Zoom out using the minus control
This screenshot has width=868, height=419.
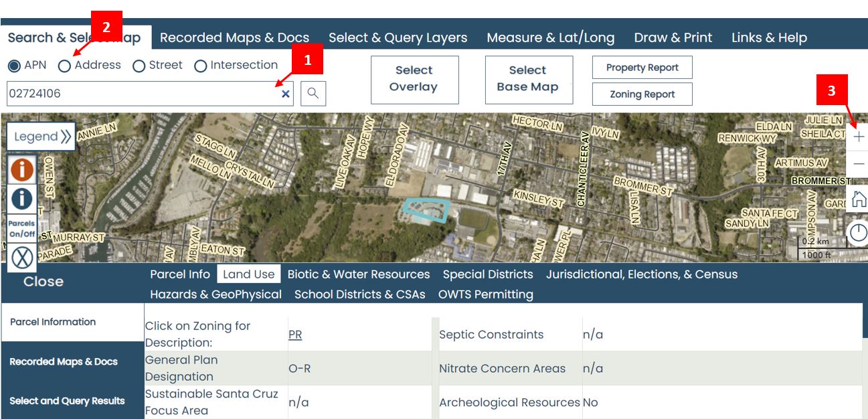click(x=859, y=163)
